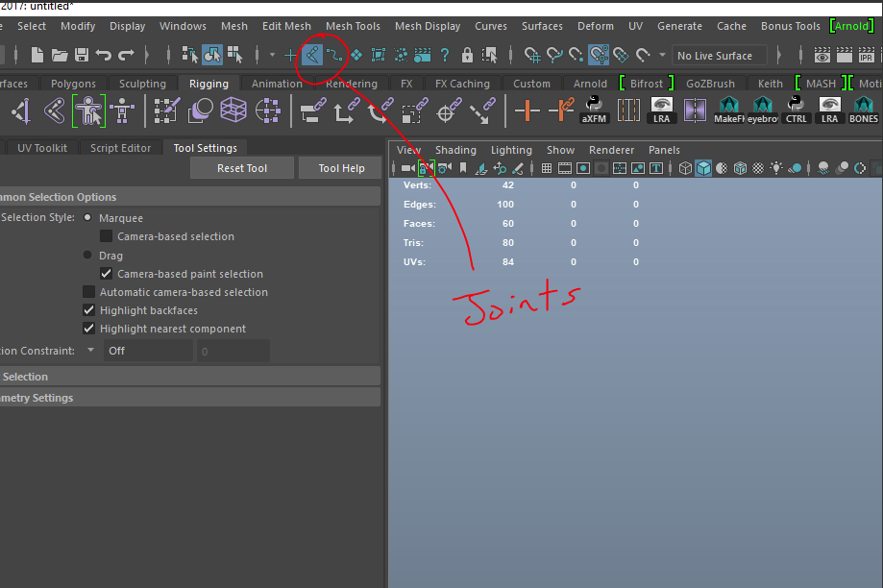Click the viewport lock camera icon
The width and height of the screenshot is (883, 588).
click(426, 168)
